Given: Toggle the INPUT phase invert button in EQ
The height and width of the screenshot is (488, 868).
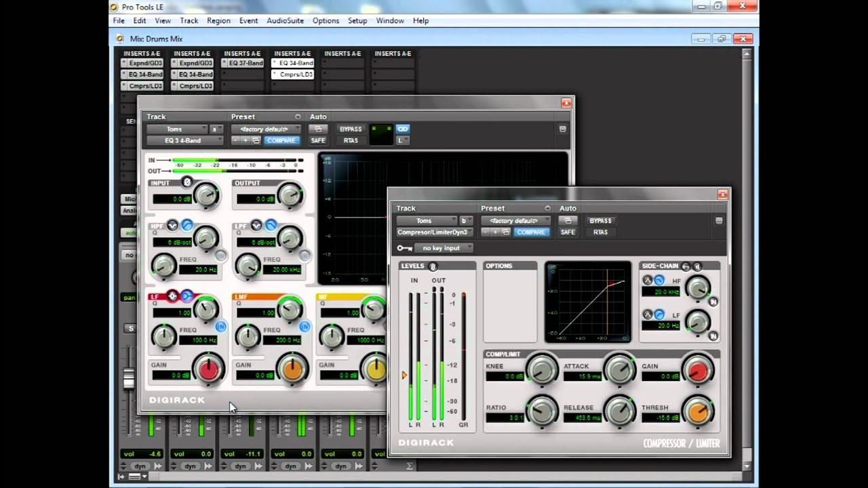Looking at the screenshot, I should [x=187, y=182].
